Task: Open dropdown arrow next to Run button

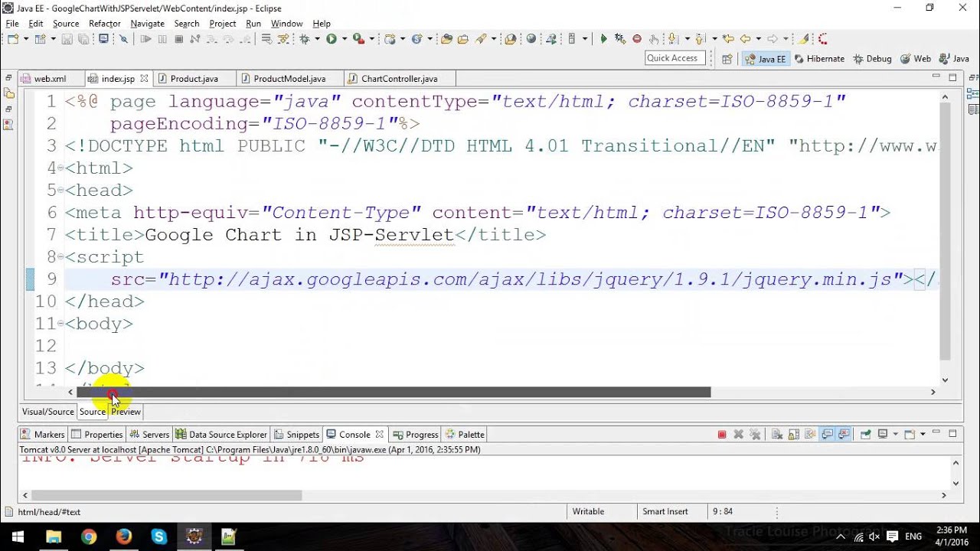Action: [344, 39]
